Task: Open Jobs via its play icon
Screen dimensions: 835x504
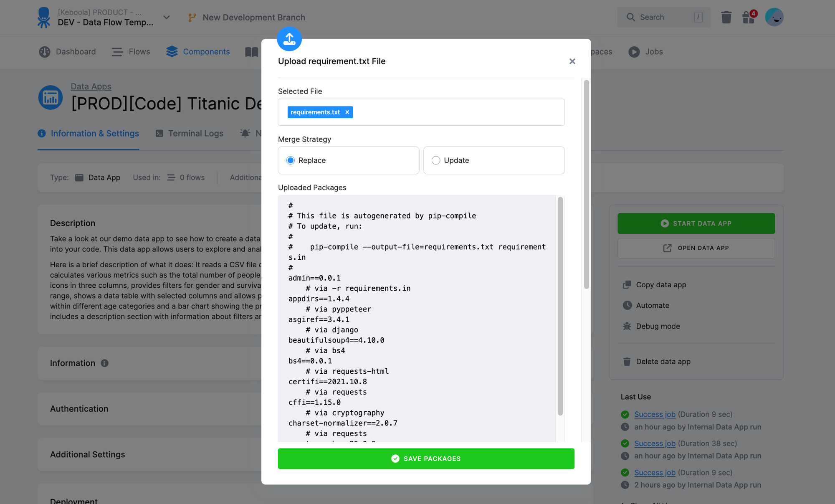Action: pos(634,52)
